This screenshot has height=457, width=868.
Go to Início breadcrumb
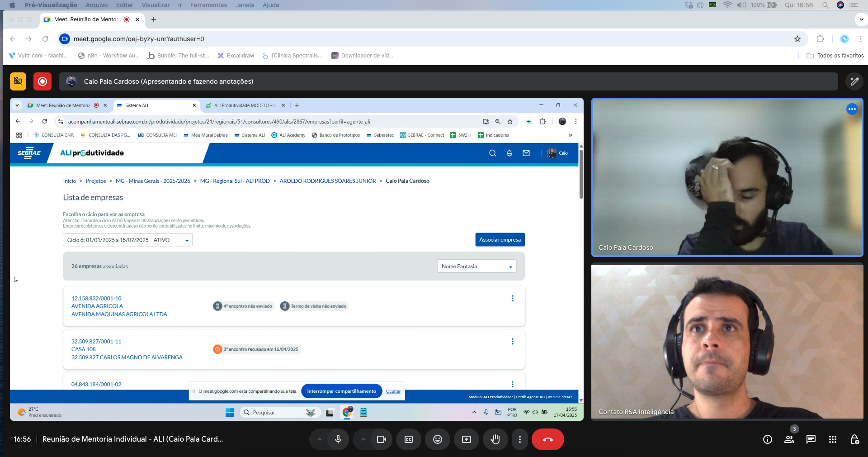70,181
